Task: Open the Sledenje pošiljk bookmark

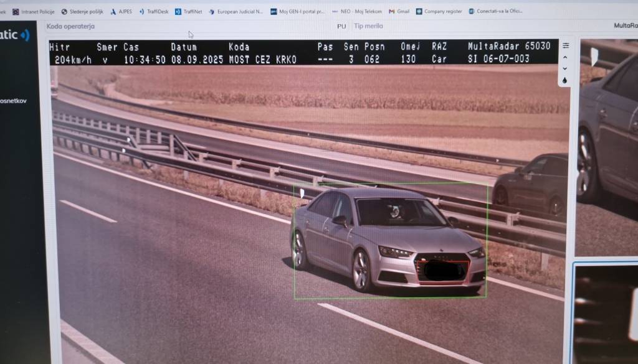Action: click(x=82, y=11)
